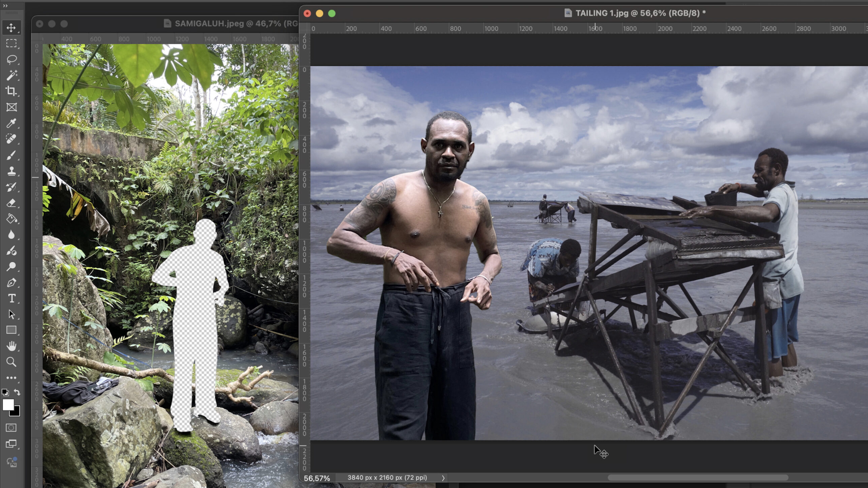Toggle Quick Mask mode

pos(11,428)
